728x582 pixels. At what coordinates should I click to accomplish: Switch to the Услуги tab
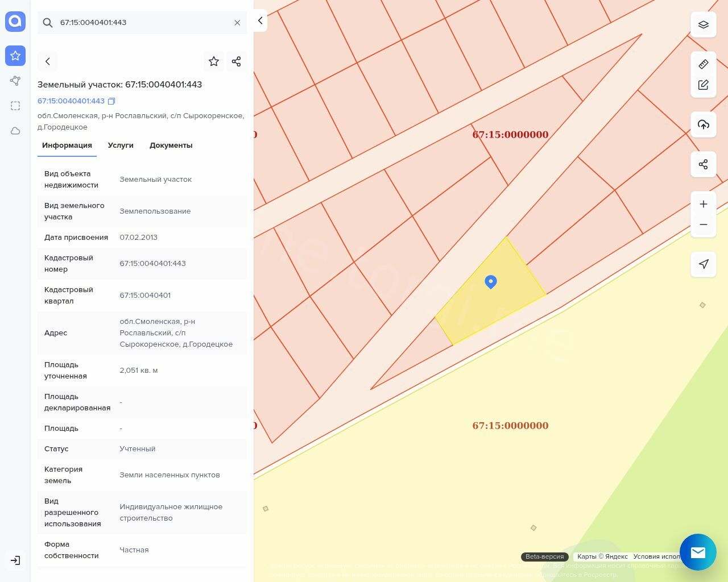[x=121, y=145]
